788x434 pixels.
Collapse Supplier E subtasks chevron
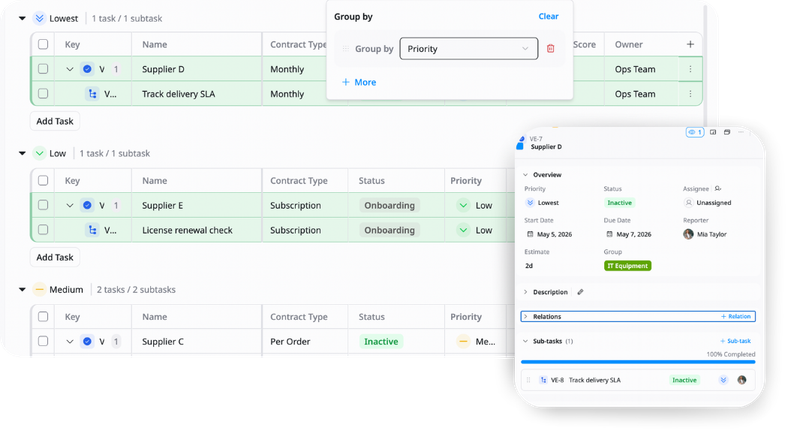pos(70,205)
